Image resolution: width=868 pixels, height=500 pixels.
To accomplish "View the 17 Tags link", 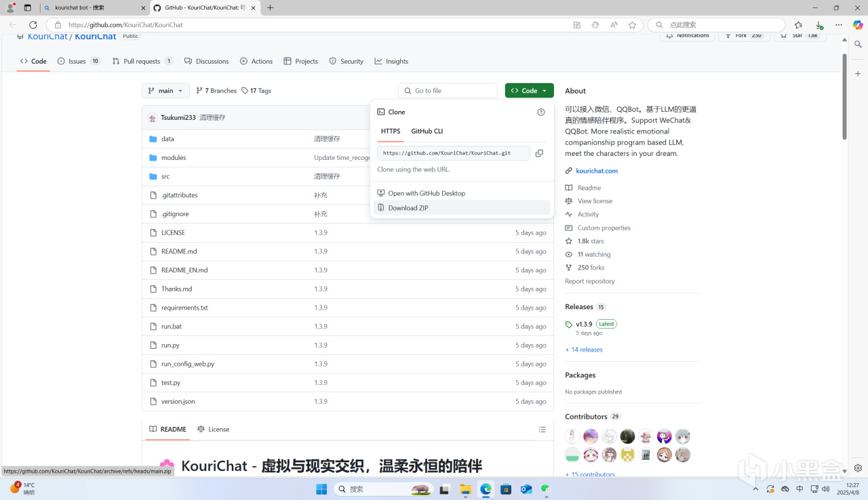I will (256, 91).
